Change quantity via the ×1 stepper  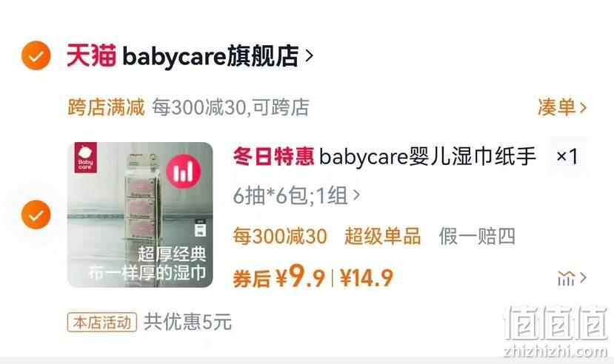(567, 156)
